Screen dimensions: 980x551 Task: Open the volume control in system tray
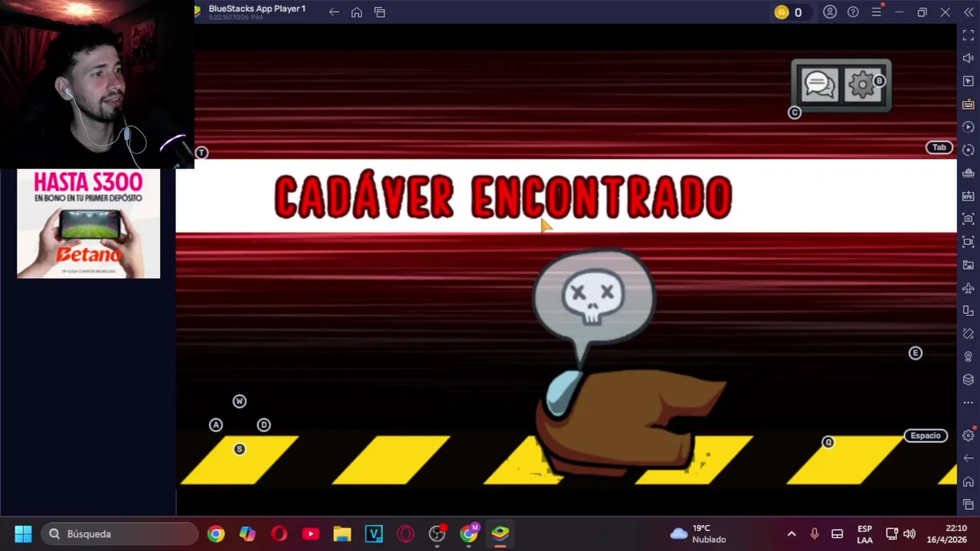(x=910, y=533)
